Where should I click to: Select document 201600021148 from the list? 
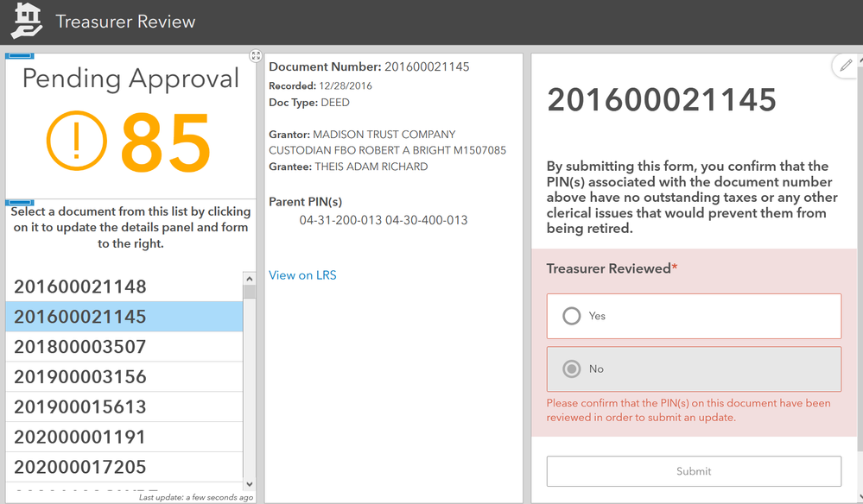pyautogui.click(x=124, y=287)
